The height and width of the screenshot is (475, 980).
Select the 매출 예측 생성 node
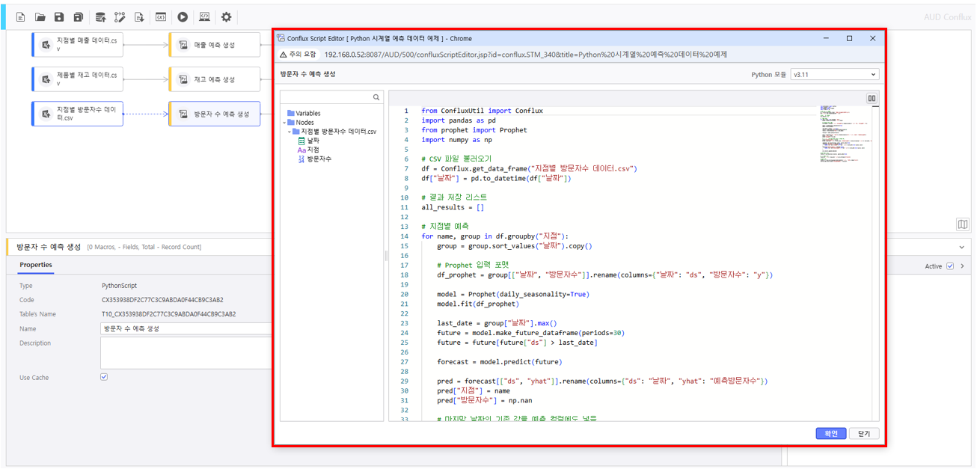click(x=214, y=45)
